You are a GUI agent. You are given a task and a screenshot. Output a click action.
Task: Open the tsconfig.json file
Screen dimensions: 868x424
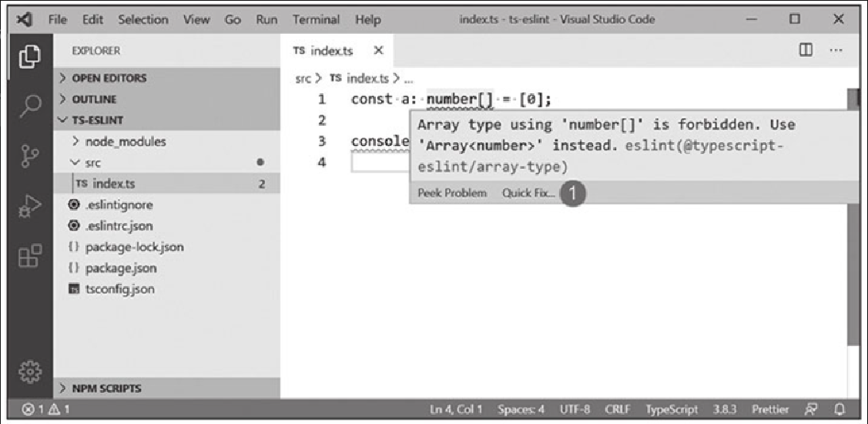click(166, 289)
